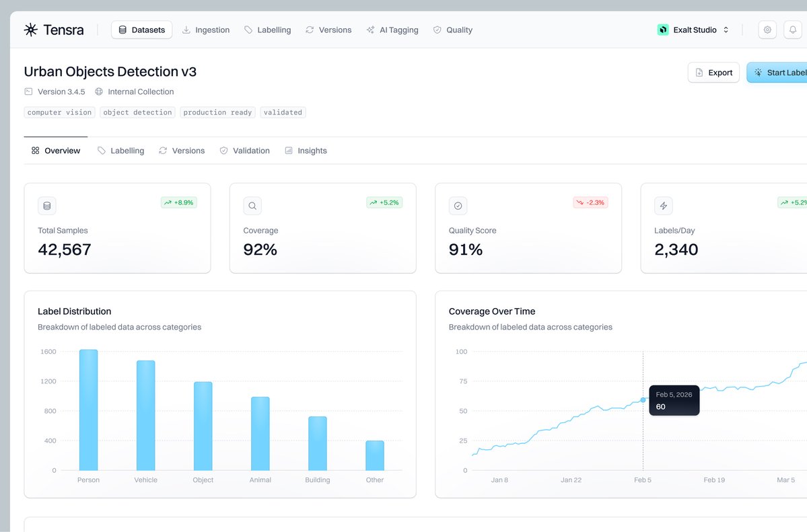Image resolution: width=807 pixels, height=532 pixels.
Task: Toggle the +8.9% trend badge on Total Samples
Action: 178,202
